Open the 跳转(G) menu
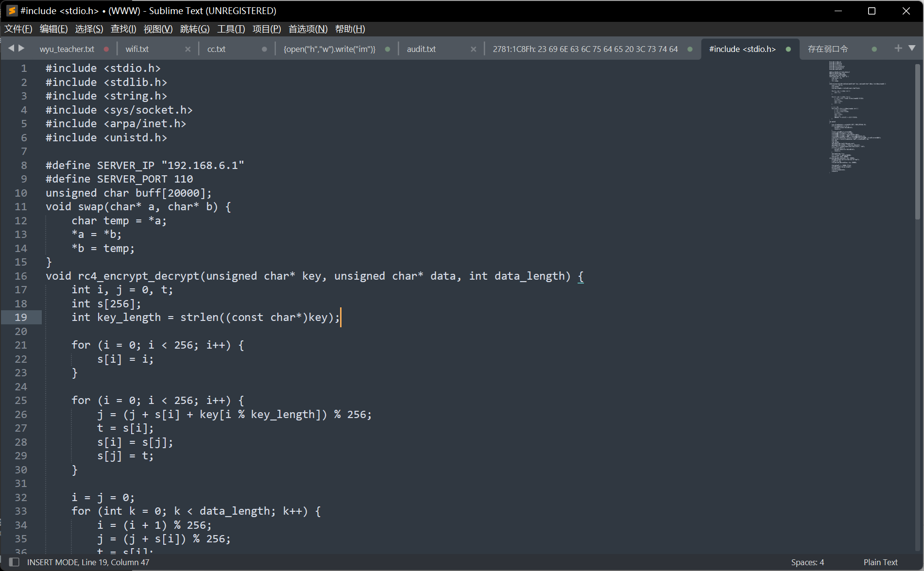Screen dimensions: 924x571 [195, 29]
